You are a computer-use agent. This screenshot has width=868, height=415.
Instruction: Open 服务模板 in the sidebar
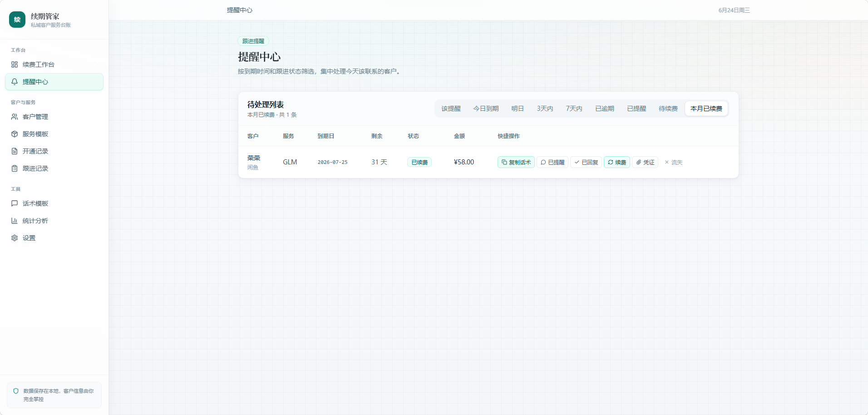(x=54, y=134)
